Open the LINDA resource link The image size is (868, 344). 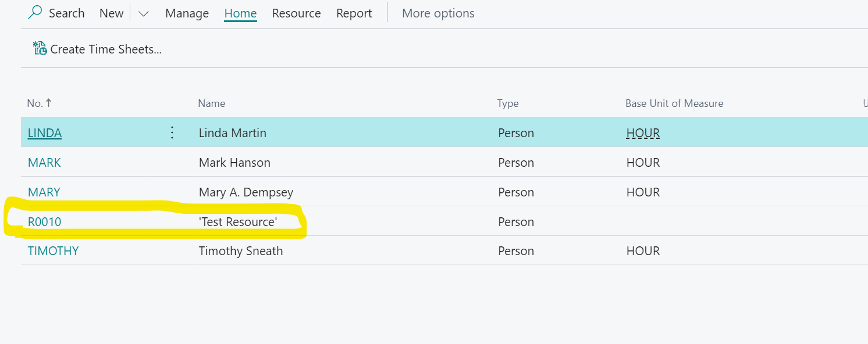[x=45, y=133]
